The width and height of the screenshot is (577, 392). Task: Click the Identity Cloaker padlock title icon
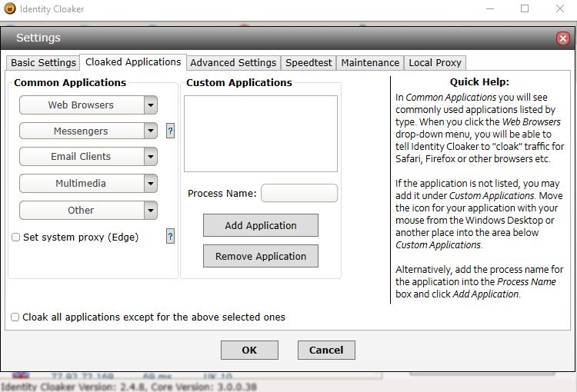click(10, 8)
